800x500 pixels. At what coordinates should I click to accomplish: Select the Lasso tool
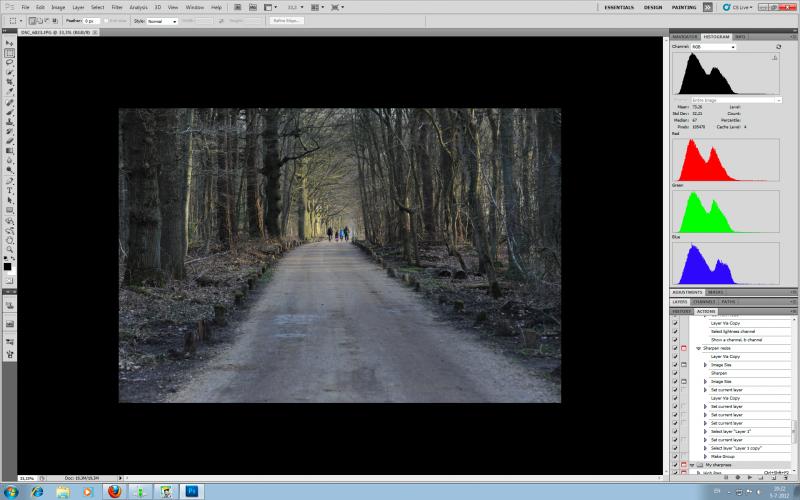[9, 63]
